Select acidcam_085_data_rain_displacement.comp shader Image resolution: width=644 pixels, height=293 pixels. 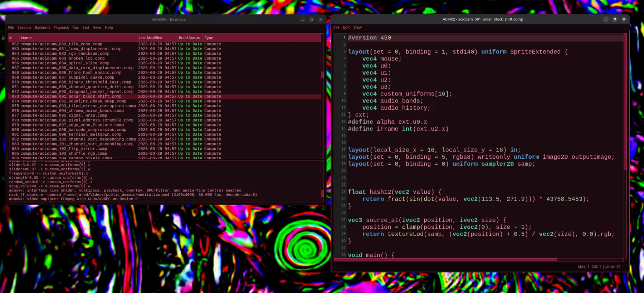[x=164, y=68]
